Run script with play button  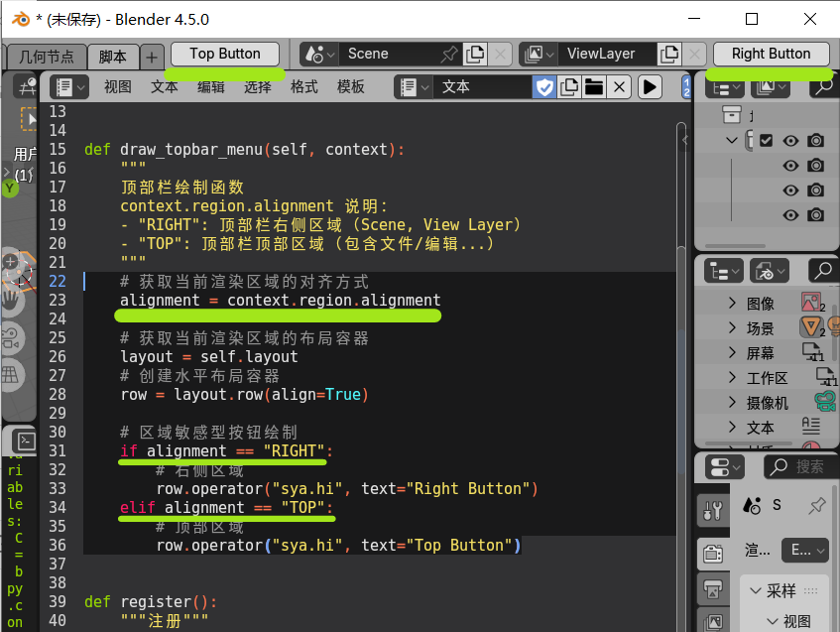coord(650,87)
